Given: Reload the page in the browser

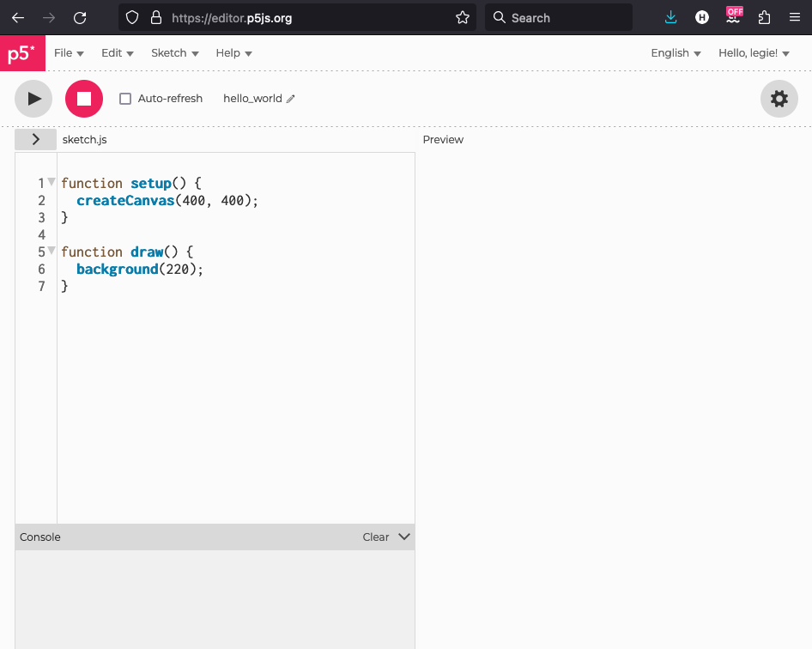Looking at the screenshot, I should (80, 17).
